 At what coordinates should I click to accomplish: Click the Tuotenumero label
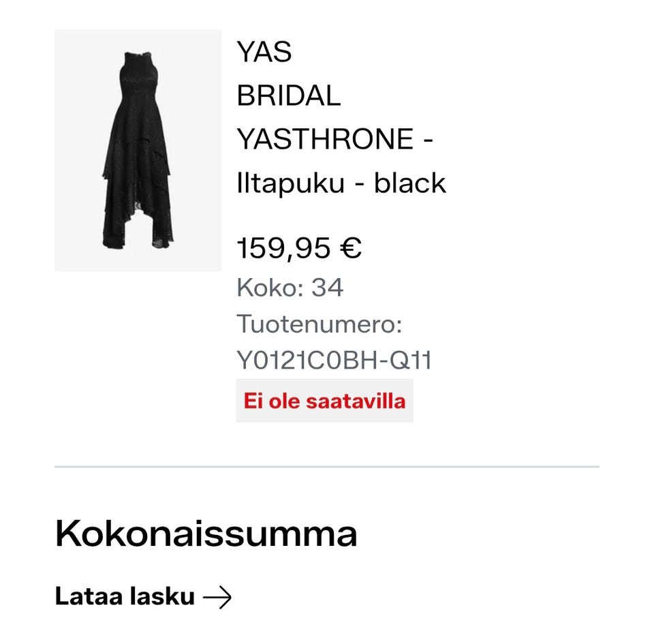pyautogui.click(x=319, y=324)
